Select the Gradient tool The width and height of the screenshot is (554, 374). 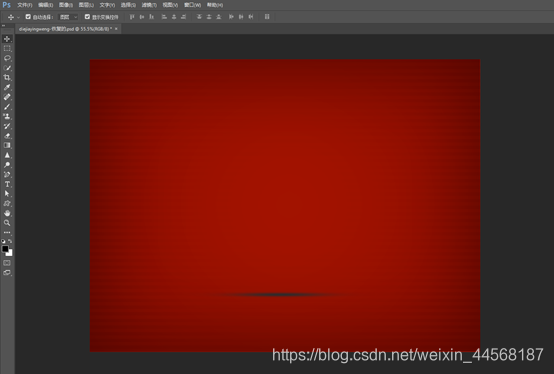pos(7,145)
